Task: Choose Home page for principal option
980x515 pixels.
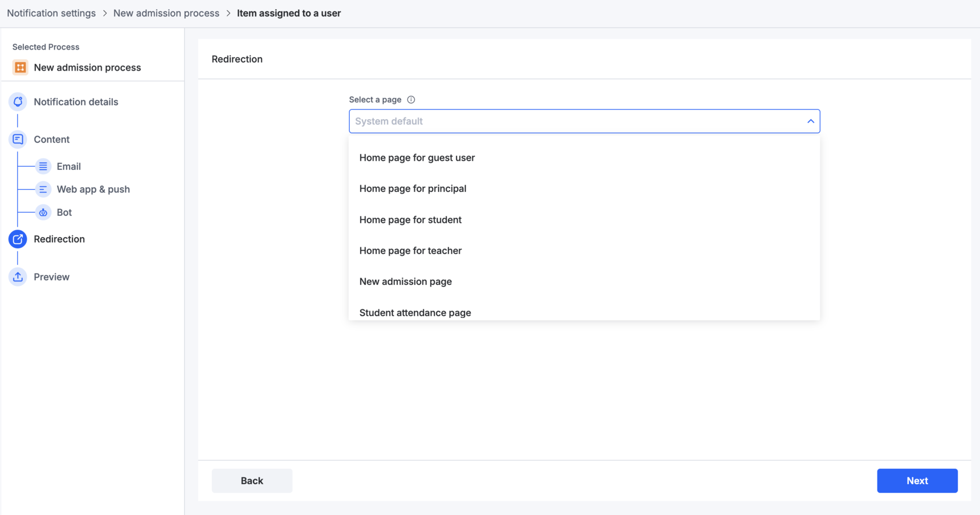Action: (x=413, y=189)
